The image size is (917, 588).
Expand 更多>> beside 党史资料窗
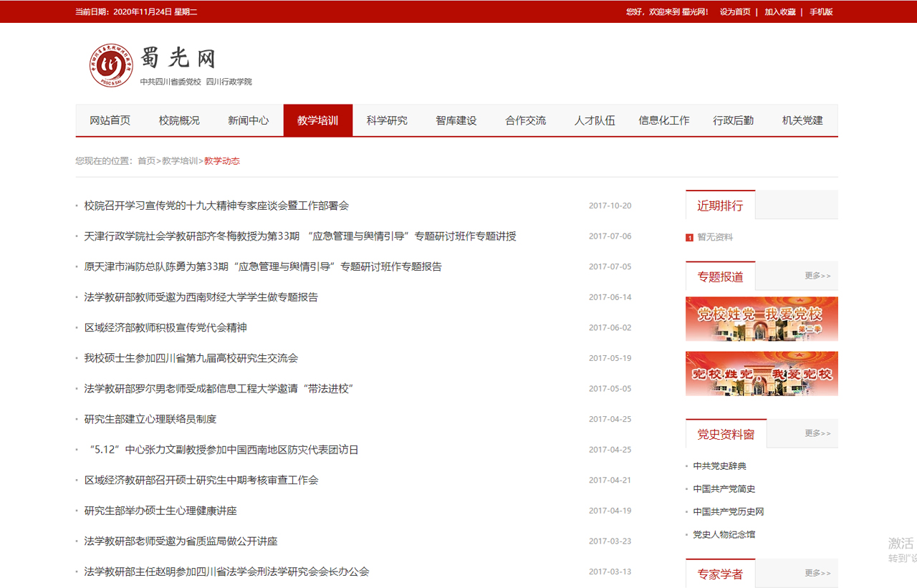(x=817, y=433)
